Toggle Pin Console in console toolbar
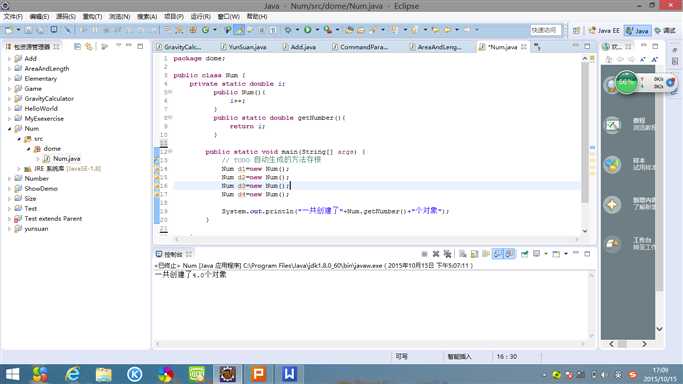 coord(524,254)
